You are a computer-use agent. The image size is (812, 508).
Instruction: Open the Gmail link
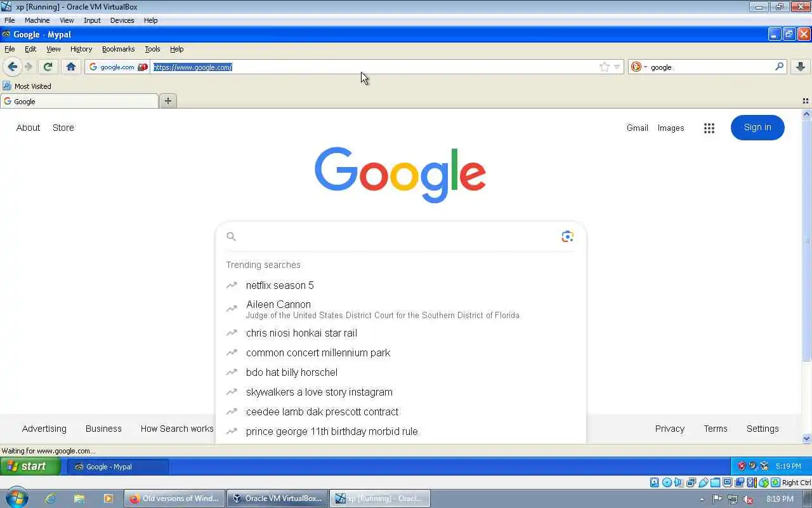[x=638, y=128]
